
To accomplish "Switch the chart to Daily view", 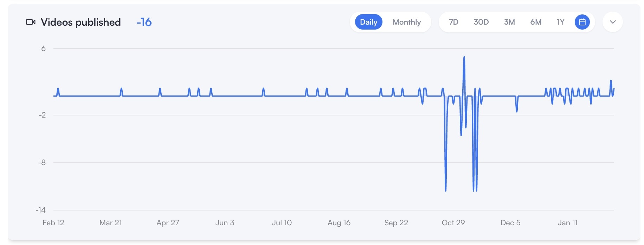I will coord(368,22).
